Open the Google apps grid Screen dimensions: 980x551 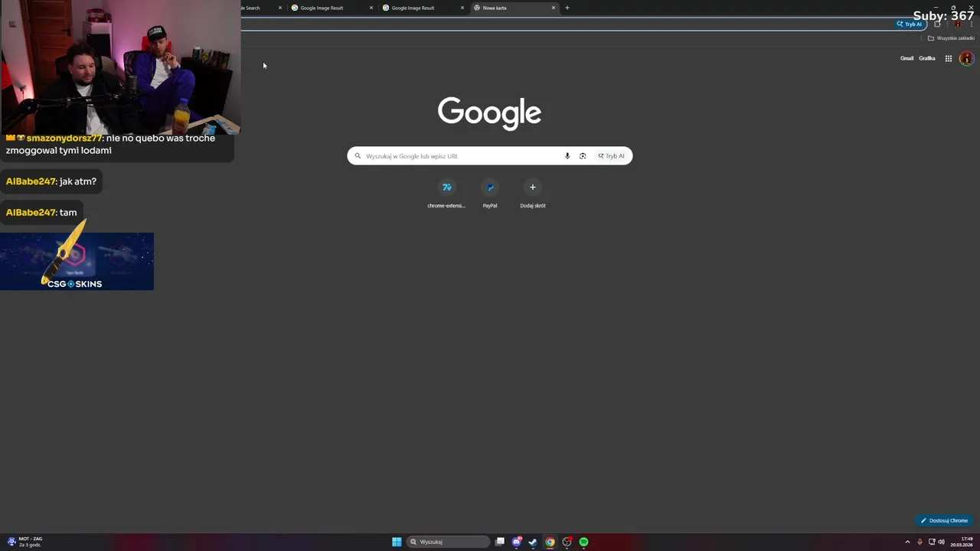[948, 58]
